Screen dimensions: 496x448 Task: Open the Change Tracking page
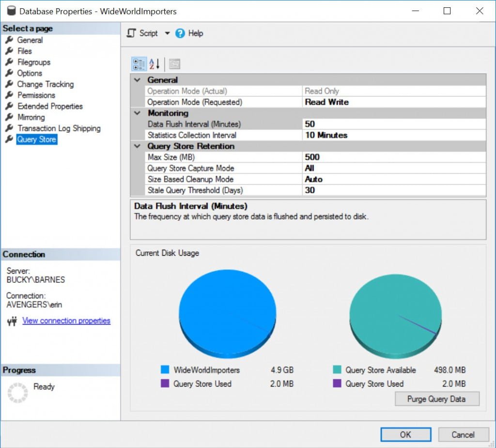(x=46, y=84)
